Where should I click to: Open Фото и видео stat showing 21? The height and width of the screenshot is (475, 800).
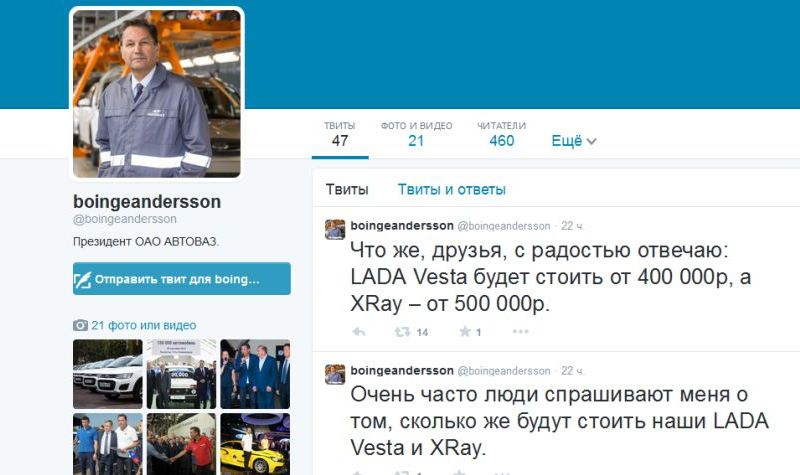(x=416, y=134)
